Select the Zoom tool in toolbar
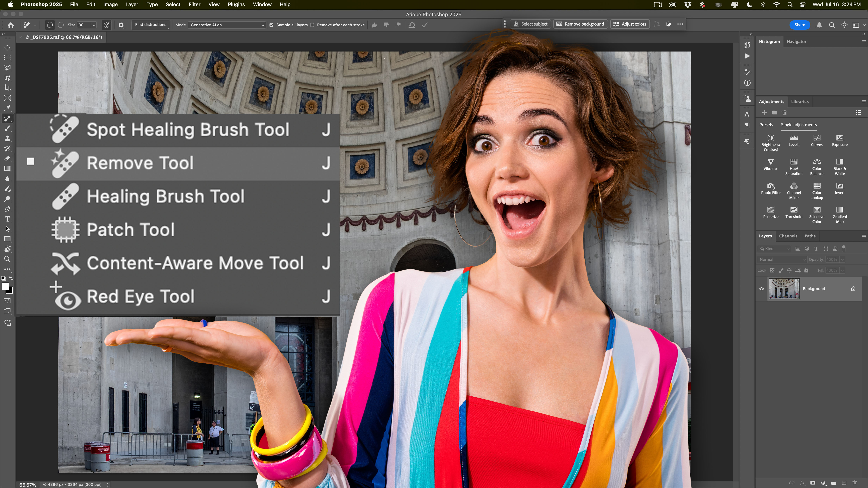868x488 pixels. (7, 259)
